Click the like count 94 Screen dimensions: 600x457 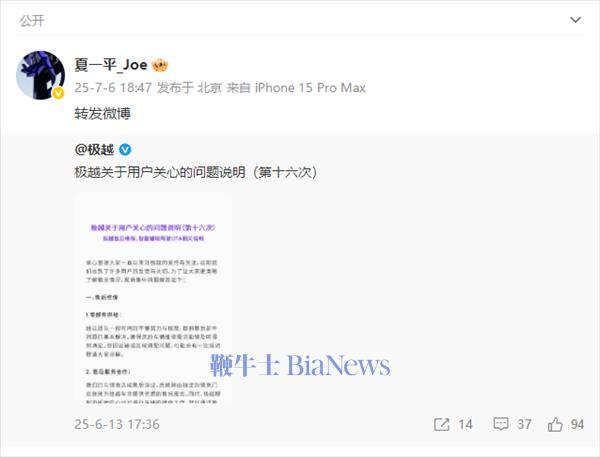(577, 424)
